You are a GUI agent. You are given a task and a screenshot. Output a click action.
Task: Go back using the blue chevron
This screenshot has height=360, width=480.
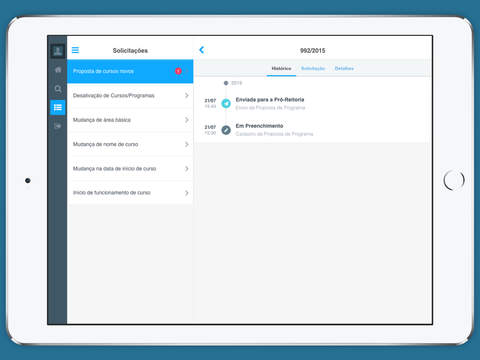(x=201, y=50)
